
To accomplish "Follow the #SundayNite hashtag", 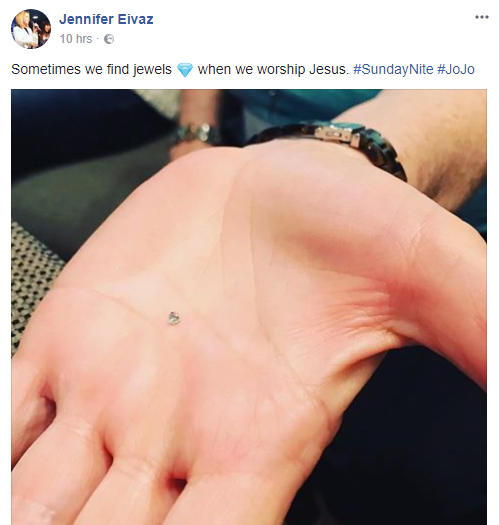I will coord(393,69).
